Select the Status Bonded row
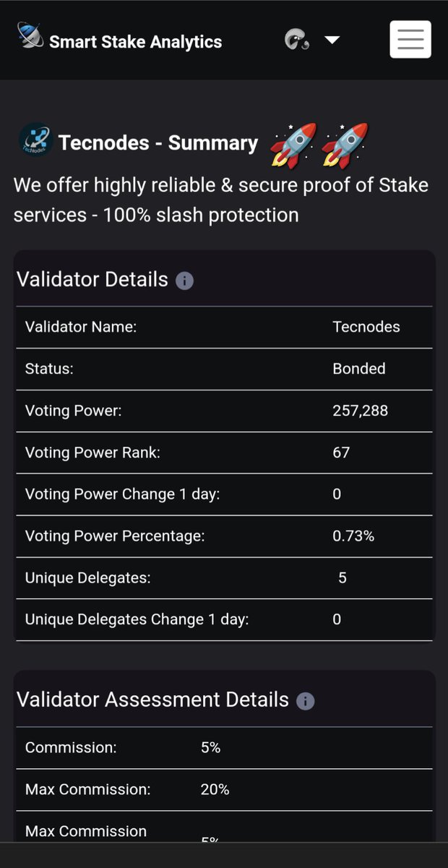The height and width of the screenshot is (868, 448). [224, 369]
